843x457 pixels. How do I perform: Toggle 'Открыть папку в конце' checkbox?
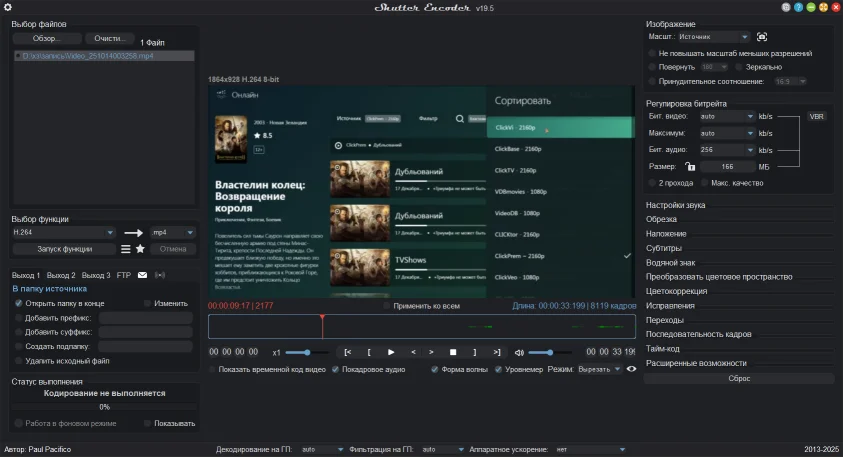pos(18,303)
